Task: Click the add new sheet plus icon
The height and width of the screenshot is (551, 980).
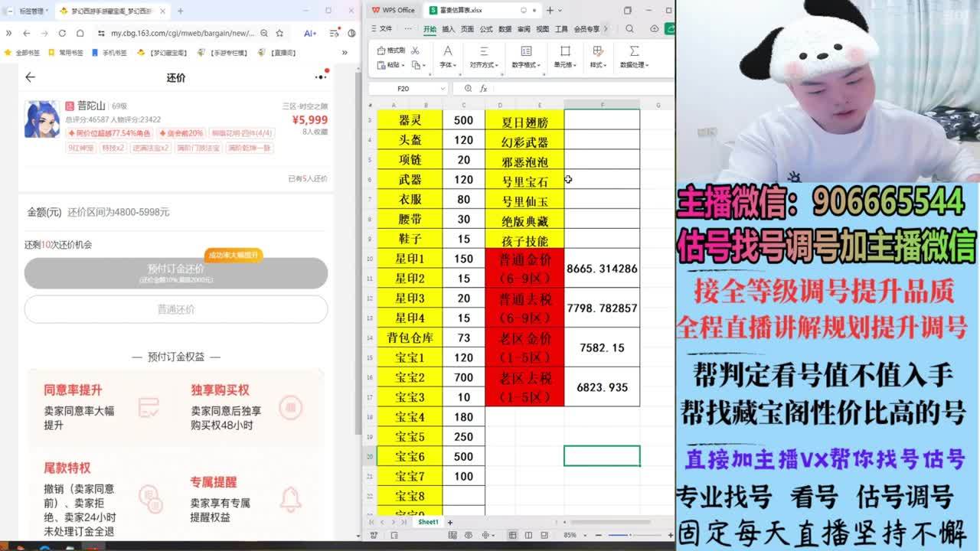Action: pos(450,522)
